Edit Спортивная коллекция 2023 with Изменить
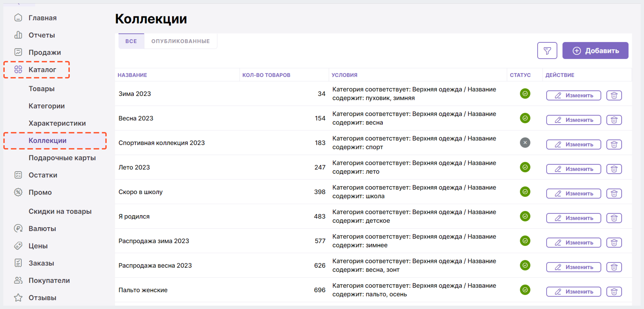644x309 pixels. point(574,144)
